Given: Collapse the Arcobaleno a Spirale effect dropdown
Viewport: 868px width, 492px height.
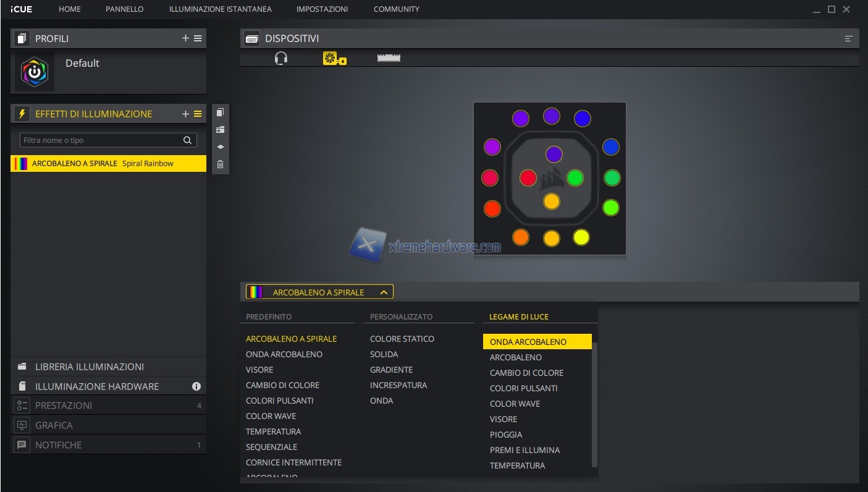Looking at the screenshot, I should point(384,292).
